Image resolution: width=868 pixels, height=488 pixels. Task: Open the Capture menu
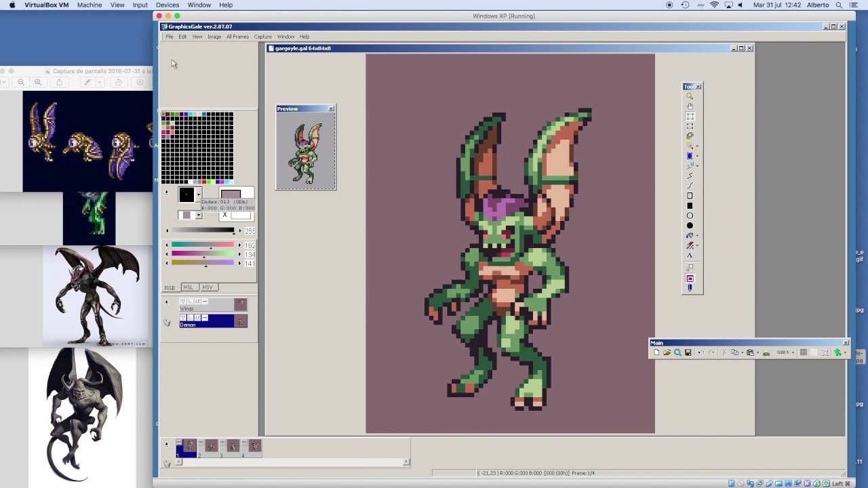click(263, 37)
